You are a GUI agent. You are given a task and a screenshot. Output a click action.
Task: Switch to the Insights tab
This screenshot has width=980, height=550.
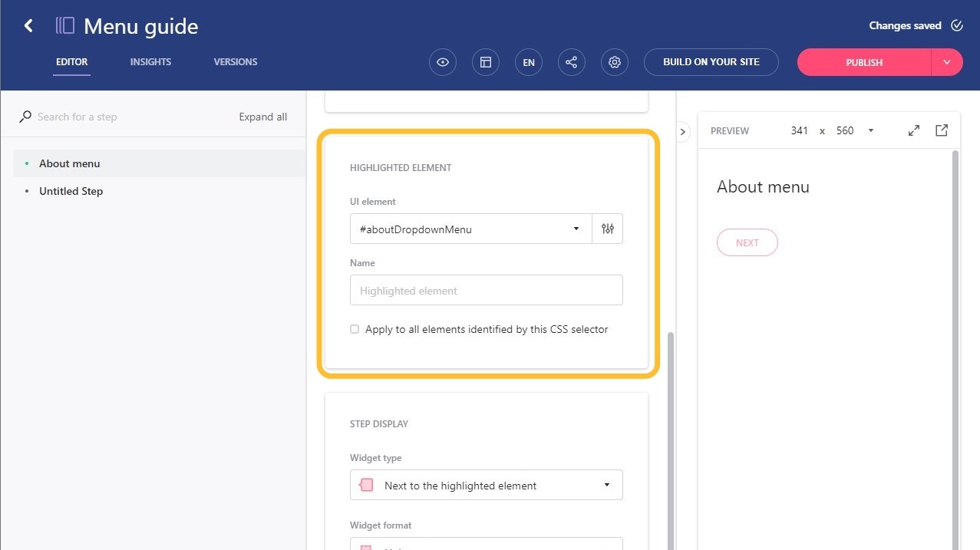click(x=150, y=62)
